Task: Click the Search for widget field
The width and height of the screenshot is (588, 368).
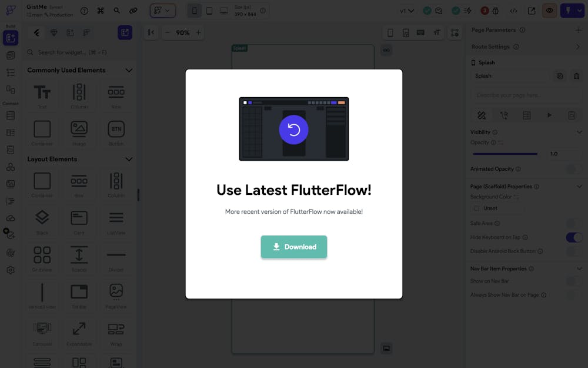Action: [79, 52]
